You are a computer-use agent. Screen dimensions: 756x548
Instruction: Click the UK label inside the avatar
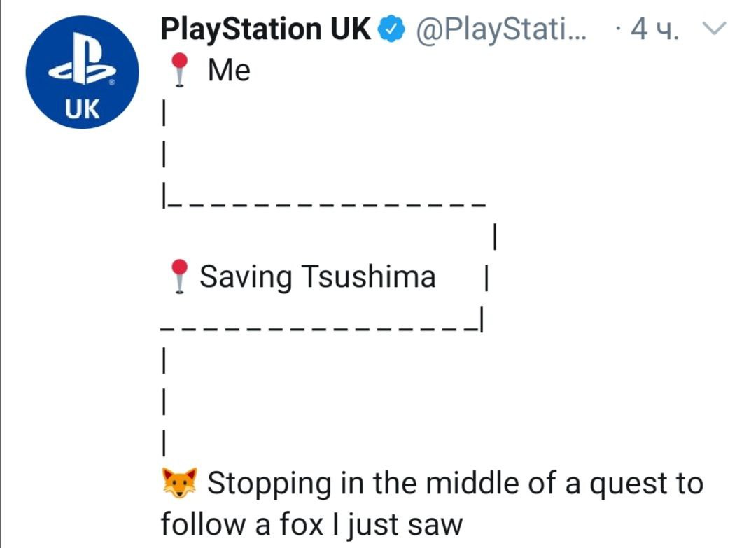tap(83, 109)
